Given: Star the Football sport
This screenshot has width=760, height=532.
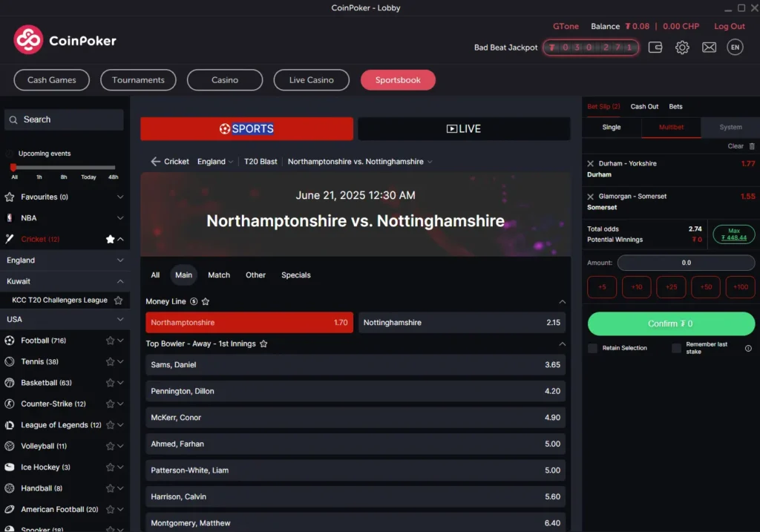Looking at the screenshot, I should pos(110,340).
